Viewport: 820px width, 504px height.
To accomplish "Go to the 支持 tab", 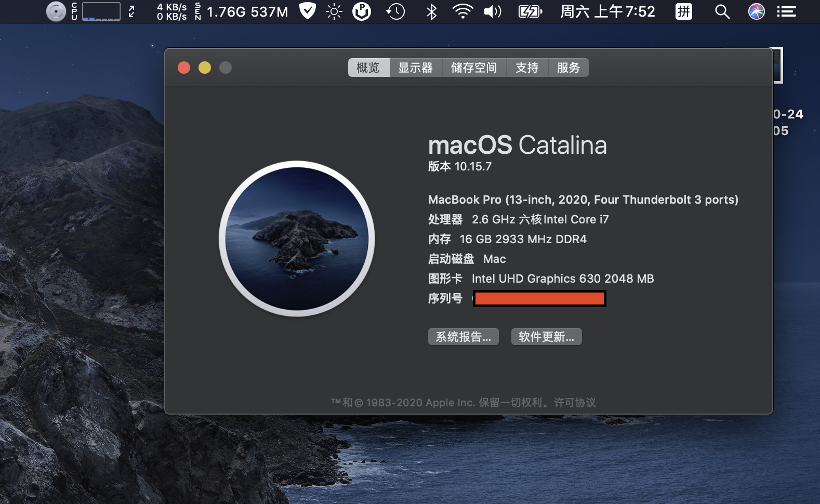I will [x=527, y=68].
